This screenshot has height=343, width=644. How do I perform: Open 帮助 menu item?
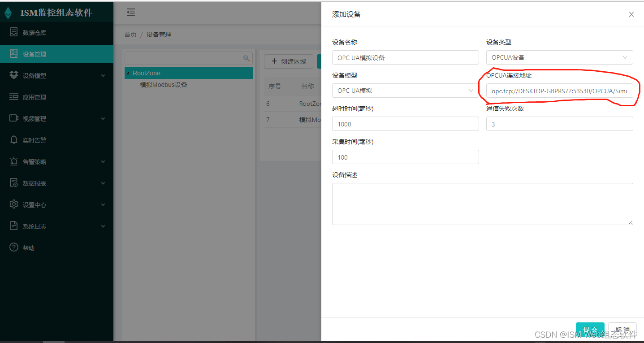pos(56,247)
